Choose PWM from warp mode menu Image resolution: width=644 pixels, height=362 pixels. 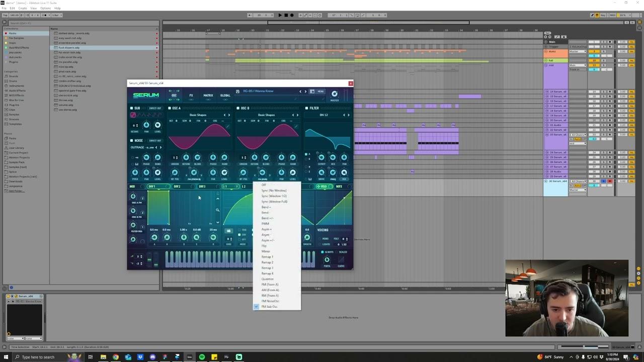coord(265,224)
